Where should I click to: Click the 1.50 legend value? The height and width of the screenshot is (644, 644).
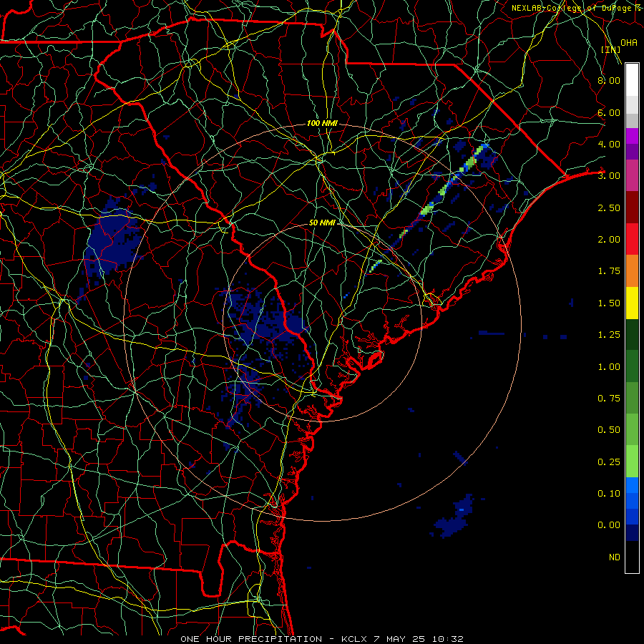[609, 303]
